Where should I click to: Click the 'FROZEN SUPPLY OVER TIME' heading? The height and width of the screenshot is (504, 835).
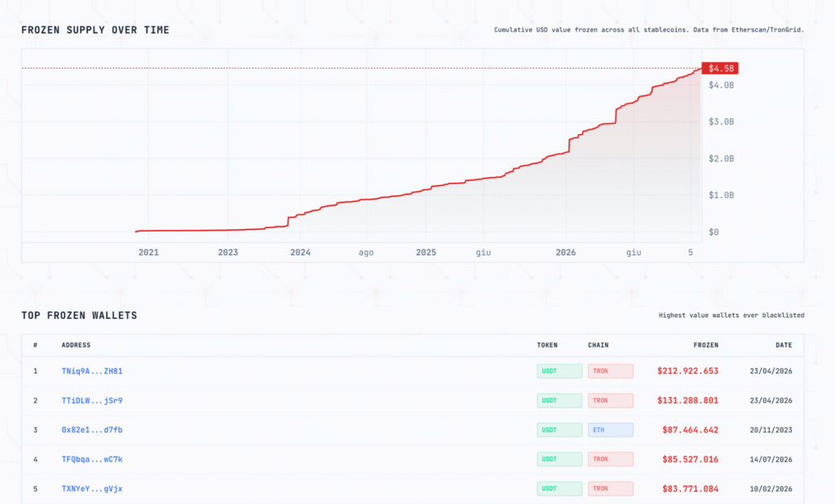[x=95, y=30]
